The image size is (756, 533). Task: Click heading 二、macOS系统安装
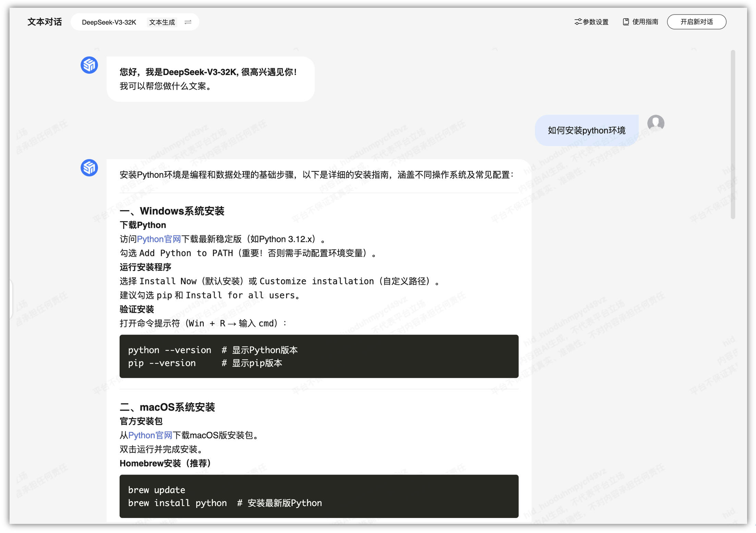[x=167, y=407]
